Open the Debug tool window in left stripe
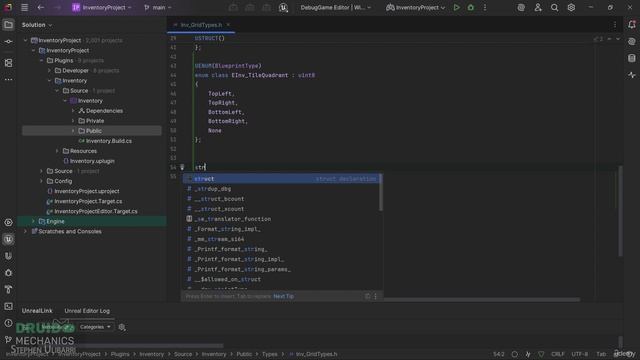This screenshot has height=360, width=640. (x=8, y=273)
